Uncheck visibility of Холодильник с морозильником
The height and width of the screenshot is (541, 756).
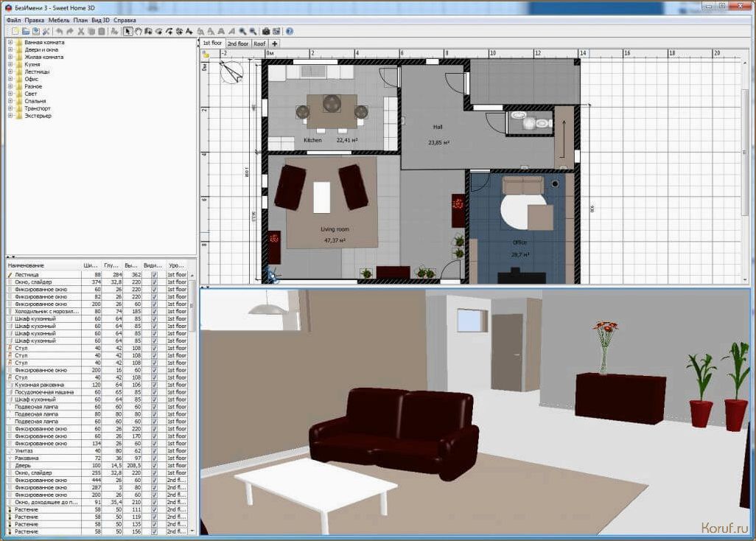(154, 311)
